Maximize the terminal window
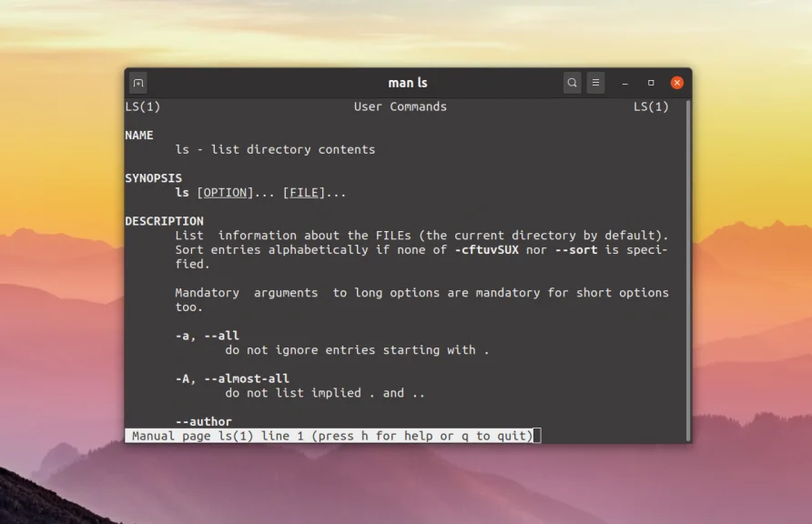This screenshot has height=524, width=812. 650,82
